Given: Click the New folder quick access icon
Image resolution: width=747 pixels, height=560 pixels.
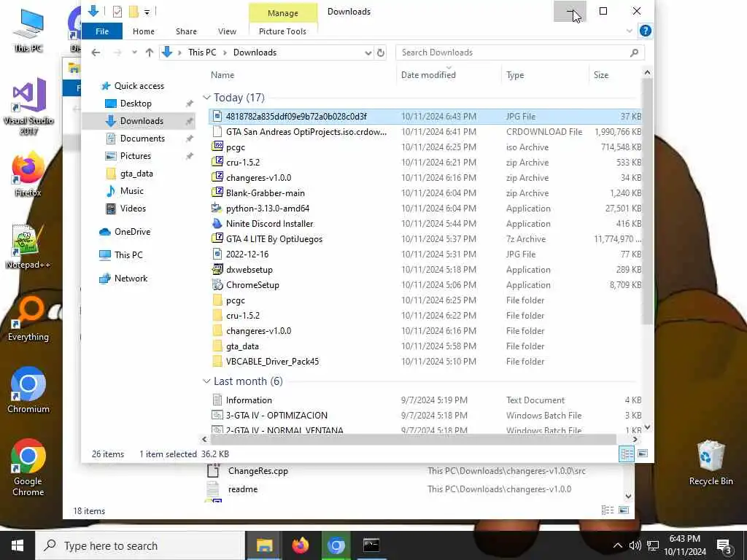Looking at the screenshot, I should tap(134, 12).
